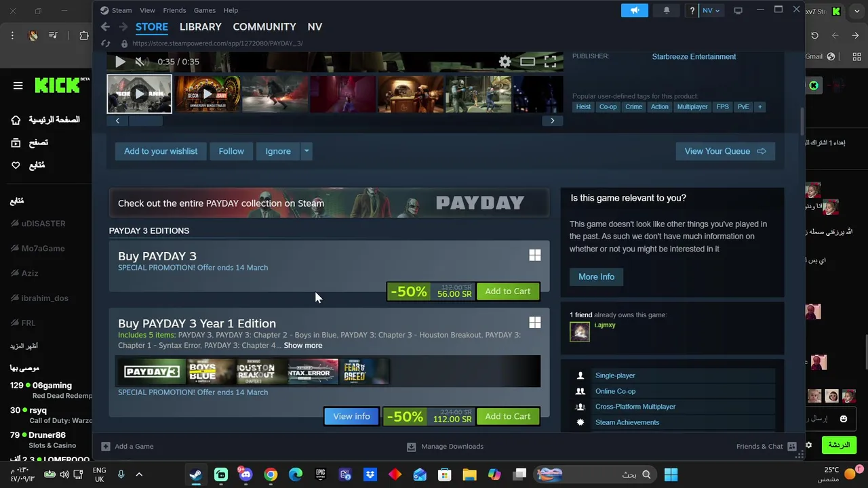Viewport: 868px width, 488px height.
Task: Switch to Big Picture mode icon
Action: click(738, 10)
